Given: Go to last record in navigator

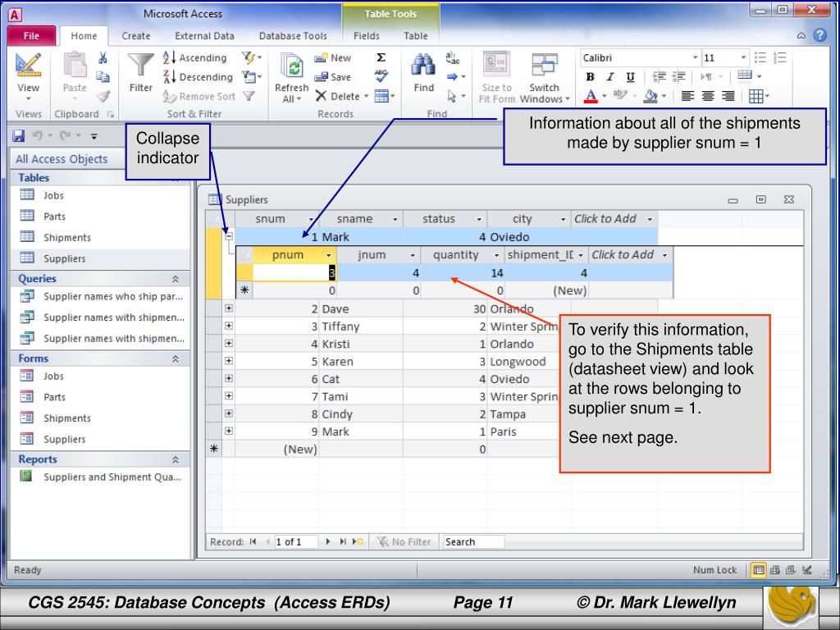Looking at the screenshot, I should click(x=342, y=541).
